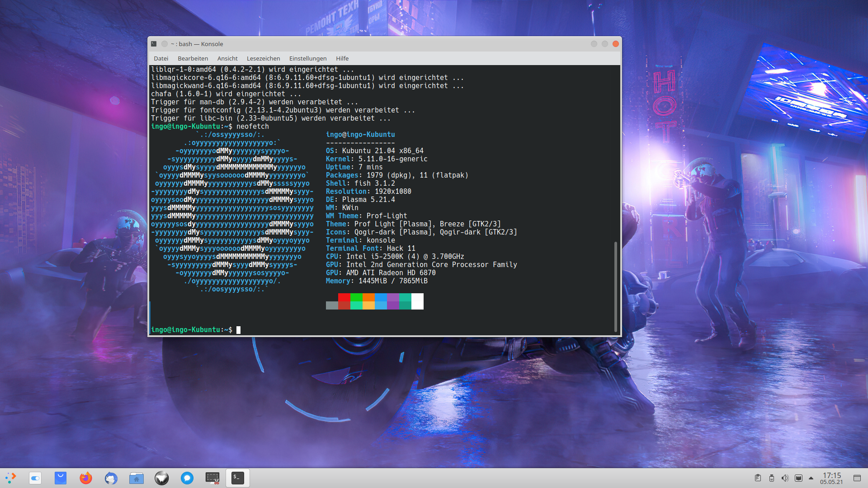Image resolution: width=868 pixels, height=488 pixels.
Task: Click the show desktop button
Action: coord(857,478)
